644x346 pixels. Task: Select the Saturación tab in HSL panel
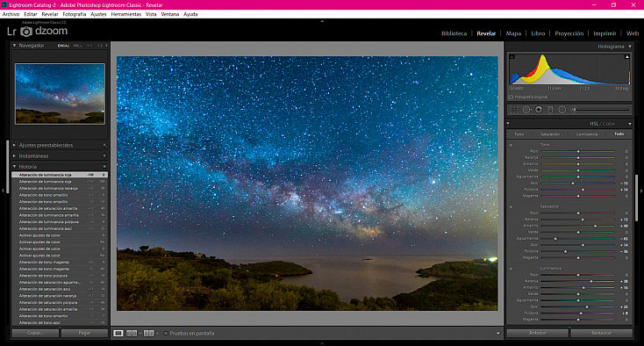click(x=550, y=134)
